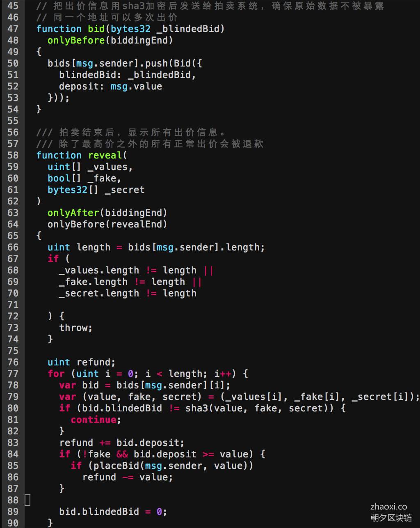Click the sha3 comment on line 45
Image resolution: width=420 pixels, height=528 pixels.
pyautogui.click(x=210, y=6)
